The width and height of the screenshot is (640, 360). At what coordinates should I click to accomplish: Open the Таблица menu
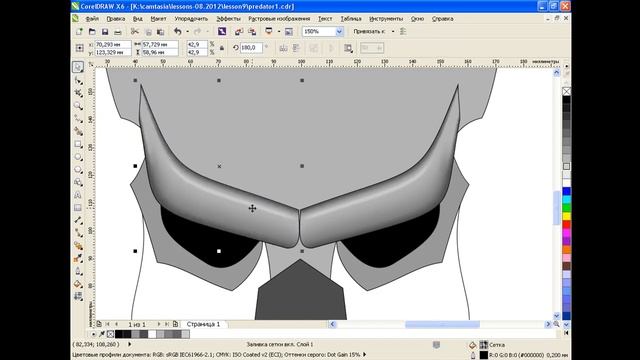(x=351, y=19)
